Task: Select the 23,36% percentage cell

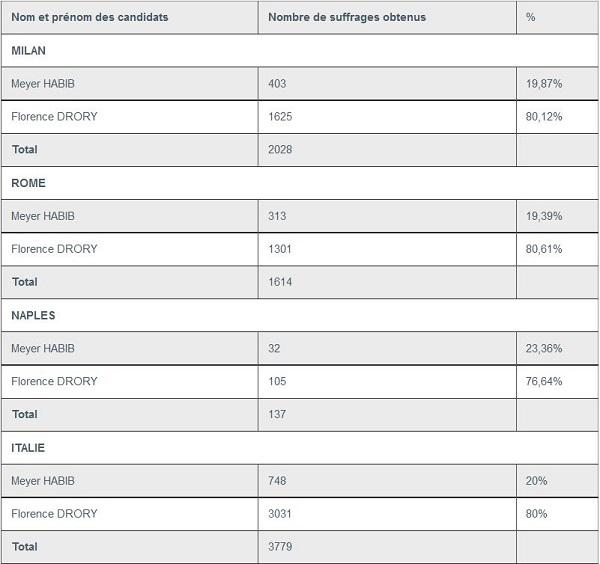Action: click(x=544, y=348)
